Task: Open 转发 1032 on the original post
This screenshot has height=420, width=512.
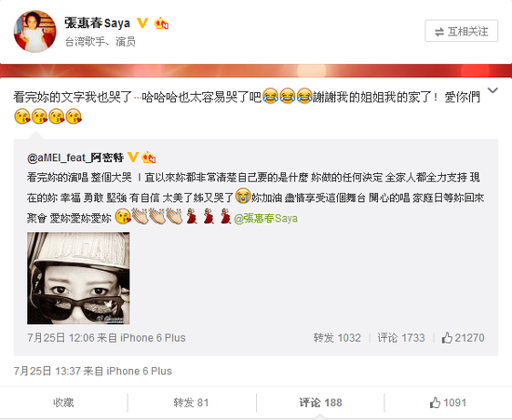Action: click(337, 338)
